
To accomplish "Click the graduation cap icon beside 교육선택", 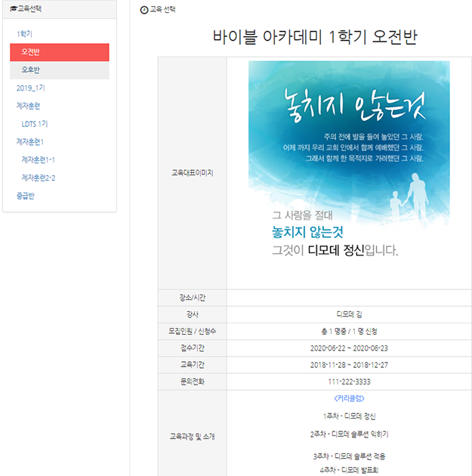I will pyautogui.click(x=14, y=9).
